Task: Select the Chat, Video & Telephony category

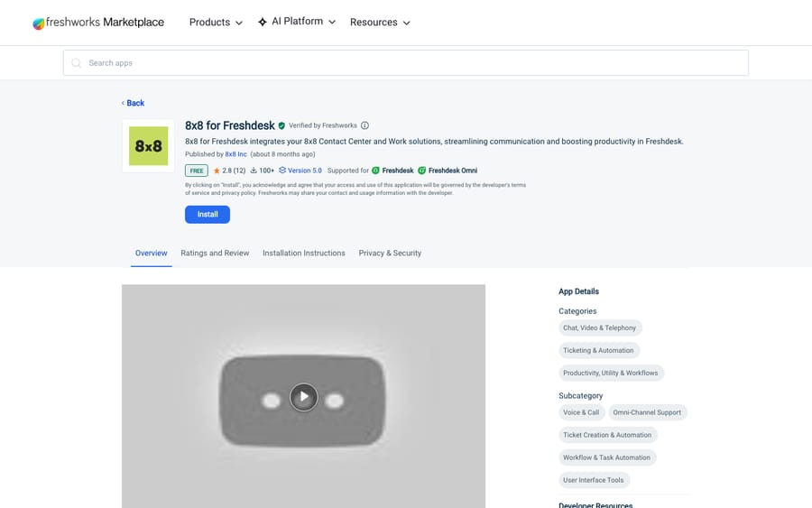Action: 600,328
